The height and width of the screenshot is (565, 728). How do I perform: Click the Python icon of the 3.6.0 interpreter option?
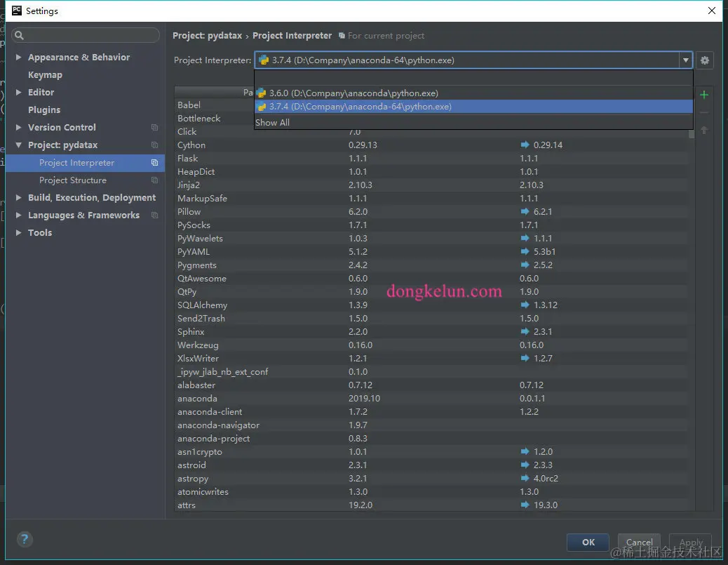(x=261, y=93)
